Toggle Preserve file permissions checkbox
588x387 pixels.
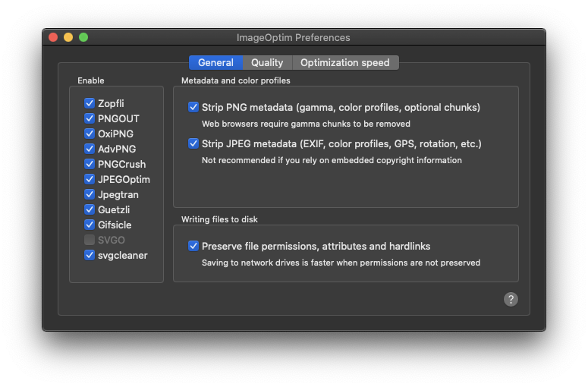(193, 246)
